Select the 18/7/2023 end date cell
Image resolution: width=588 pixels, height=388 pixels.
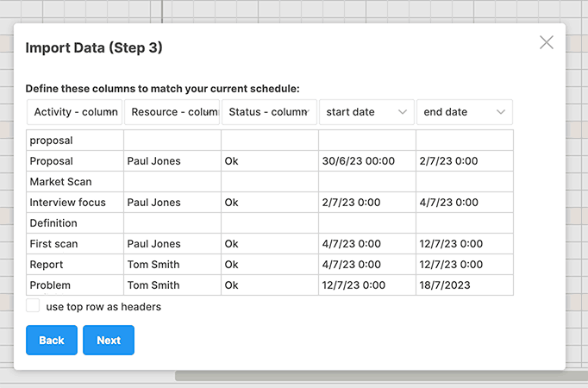point(465,285)
